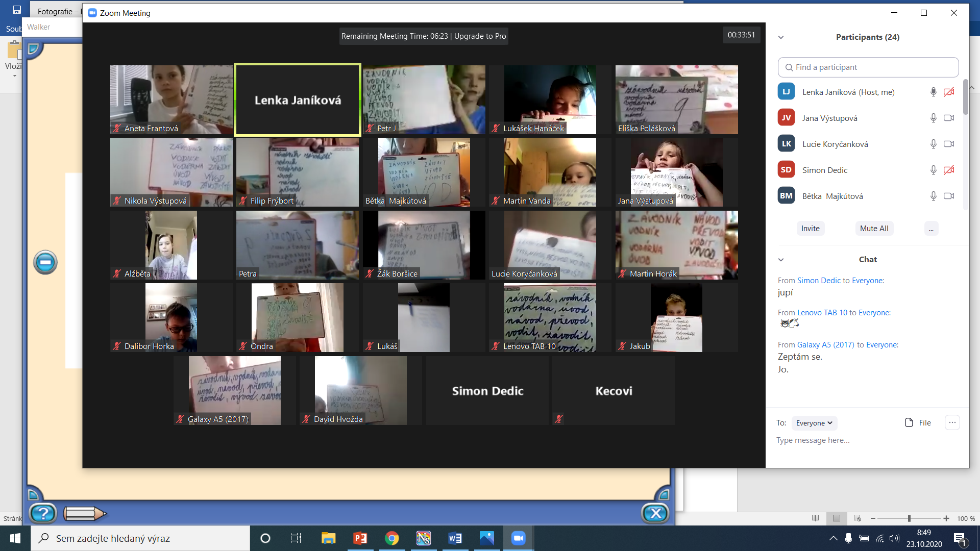
Task: Select the Galaxy A5 (2017) video tile
Action: [x=235, y=390]
